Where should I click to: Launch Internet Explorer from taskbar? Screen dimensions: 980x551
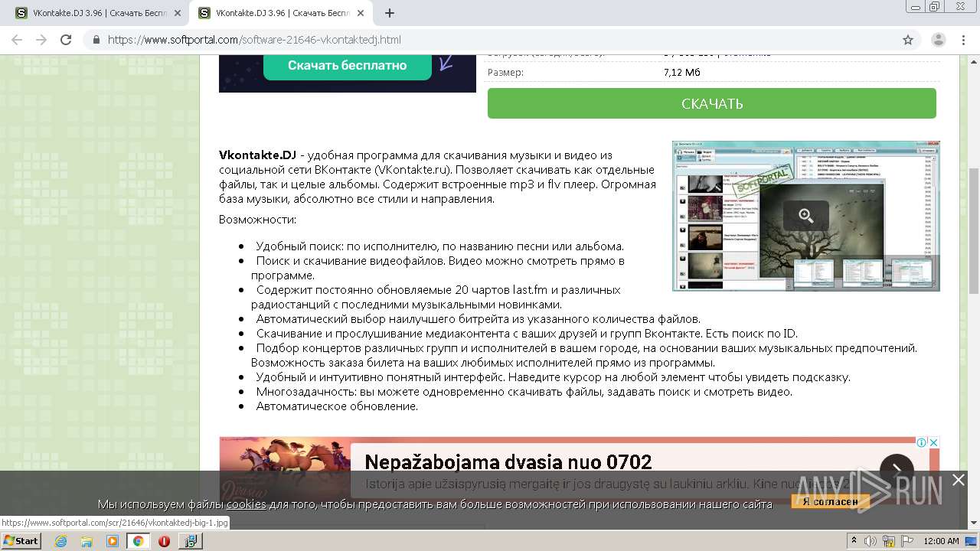pyautogui.click(x=61, y=541)
